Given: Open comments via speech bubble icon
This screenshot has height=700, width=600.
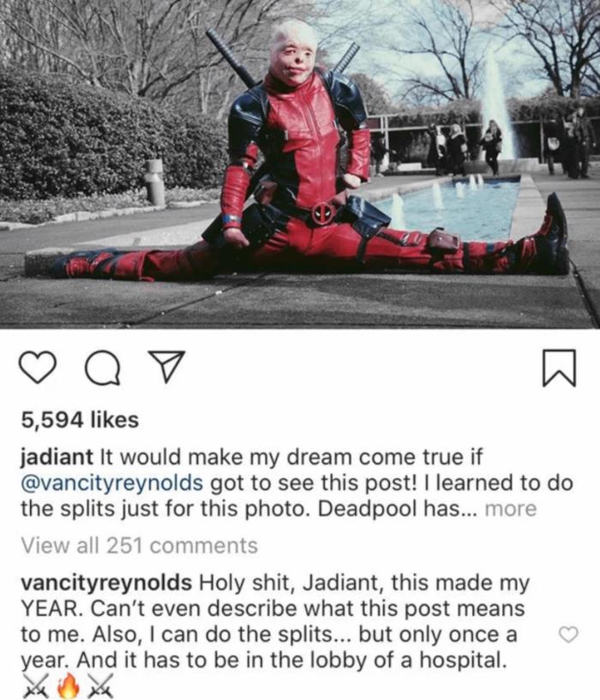Looking at the screenshot, I should coord(103,368).
